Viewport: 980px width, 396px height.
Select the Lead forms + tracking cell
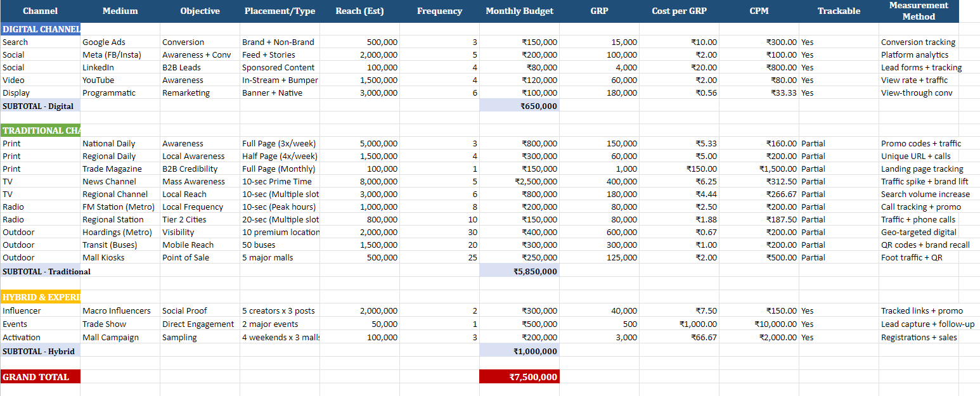pyautogui.click(x=921, y=67)
